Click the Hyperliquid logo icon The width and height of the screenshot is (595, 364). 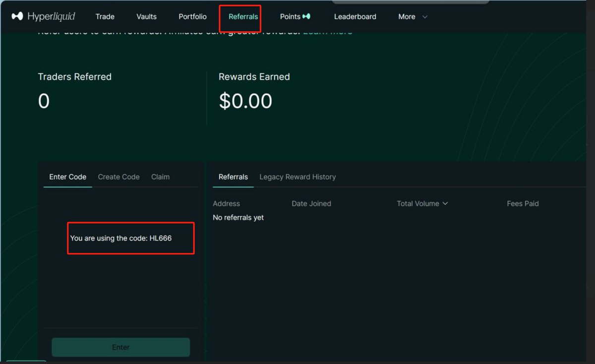point(17,16)
